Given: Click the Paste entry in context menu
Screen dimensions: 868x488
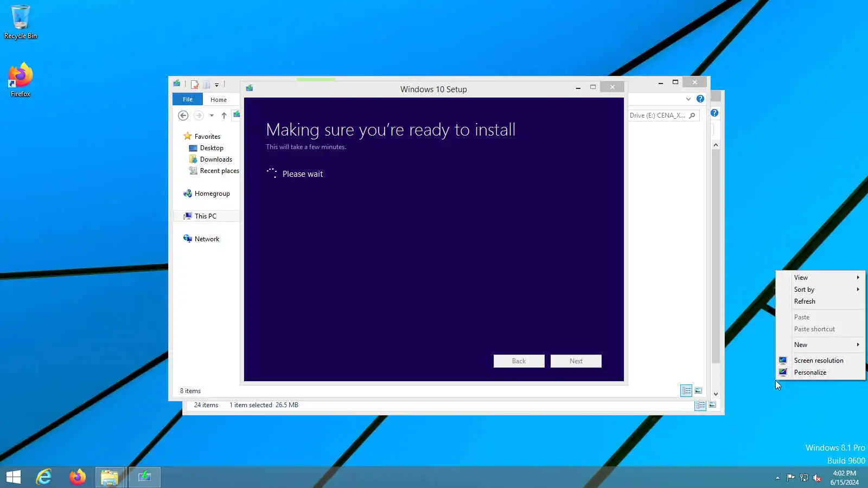Looking at the screenshot, I should click(x=820, y=317).
